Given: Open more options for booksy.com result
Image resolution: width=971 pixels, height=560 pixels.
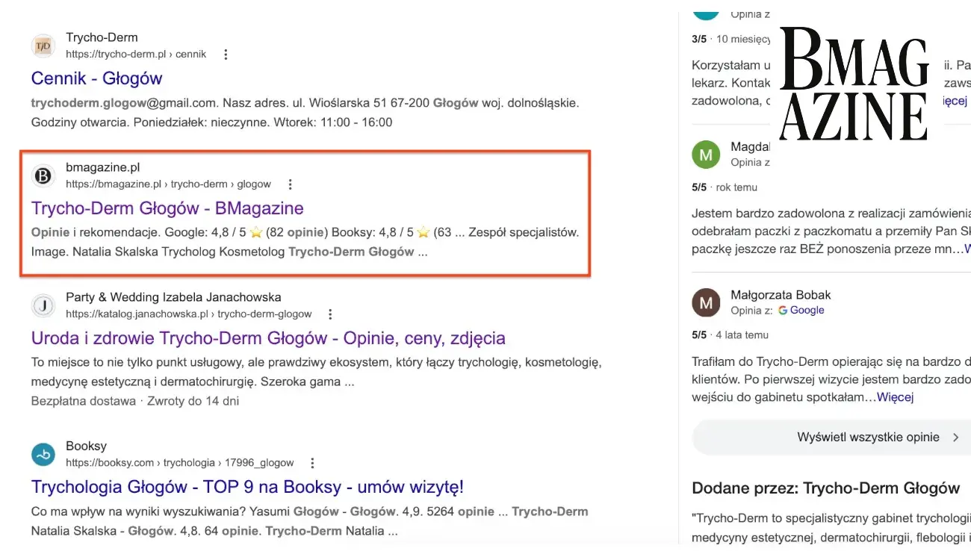Looking at the screenshot, I should click(x=313, y=463).
